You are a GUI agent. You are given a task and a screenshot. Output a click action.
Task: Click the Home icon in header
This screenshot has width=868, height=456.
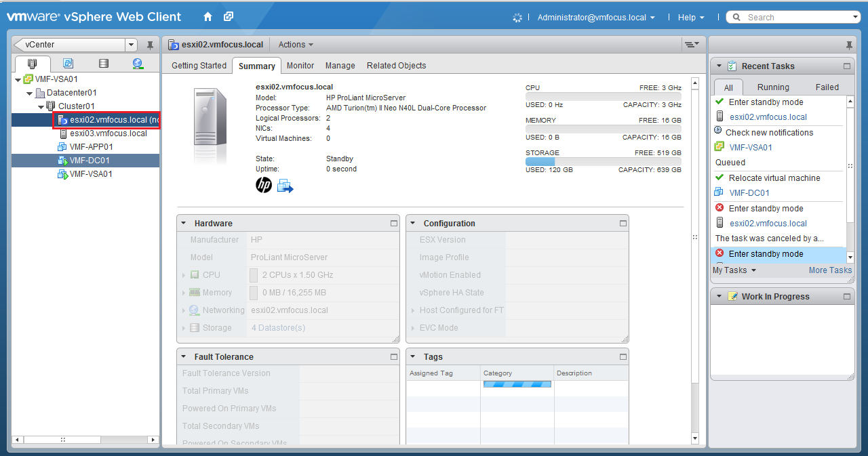point(208,17)
